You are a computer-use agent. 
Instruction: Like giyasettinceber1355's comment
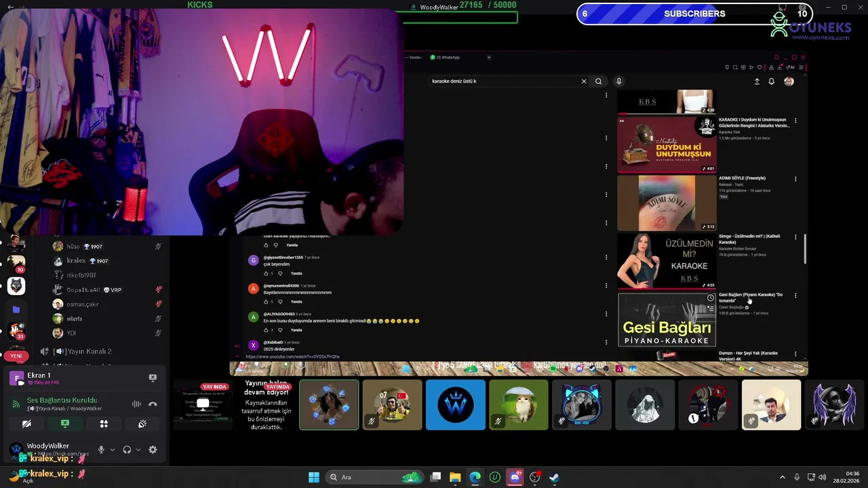266,273
